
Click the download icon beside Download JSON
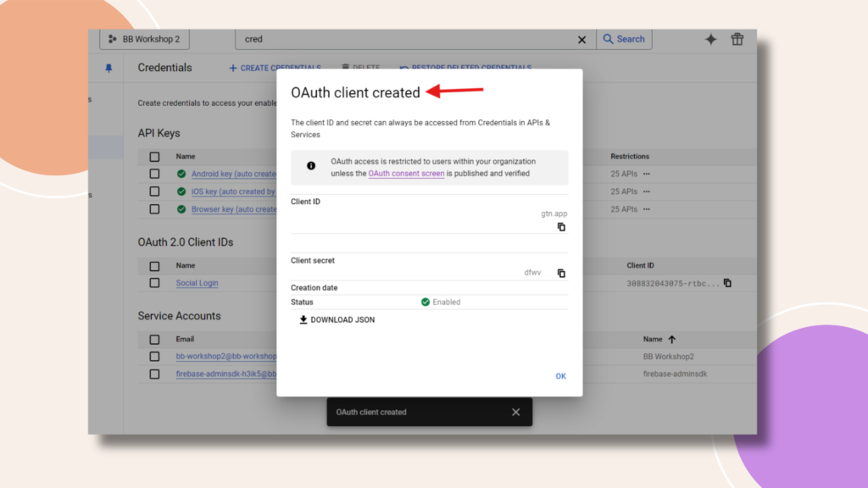coord(303,319)
